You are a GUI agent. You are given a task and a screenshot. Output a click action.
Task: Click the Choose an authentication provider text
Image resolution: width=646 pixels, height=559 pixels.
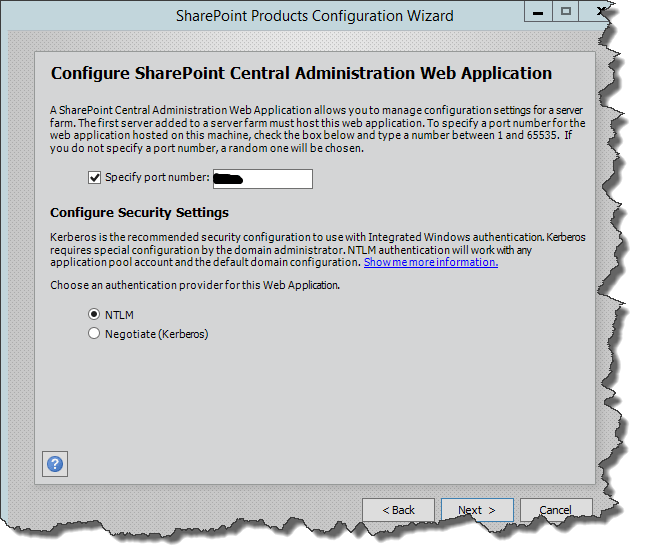195,285
